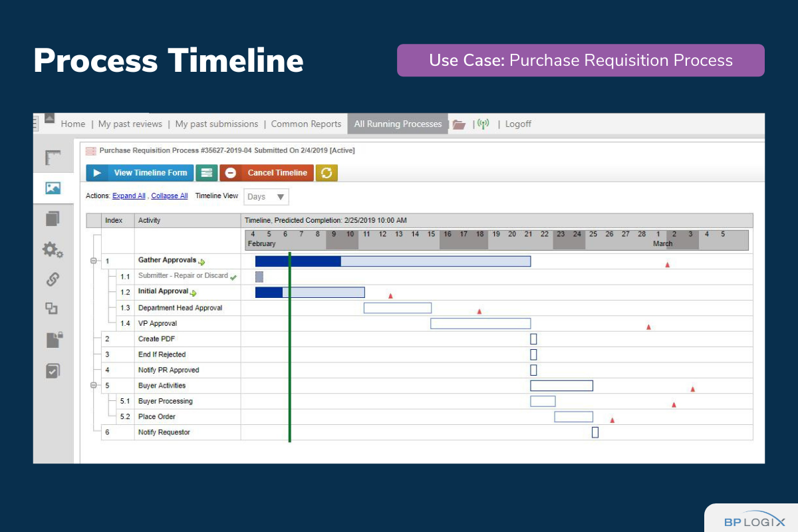Click the green broadcast signal icon

pos(483,124)
